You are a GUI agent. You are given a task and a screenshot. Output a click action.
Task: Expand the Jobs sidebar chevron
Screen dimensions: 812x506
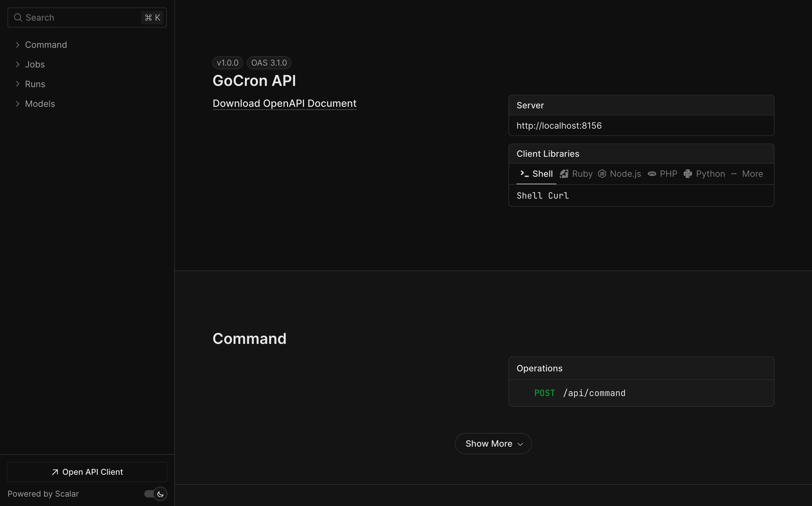coord(18,64)
